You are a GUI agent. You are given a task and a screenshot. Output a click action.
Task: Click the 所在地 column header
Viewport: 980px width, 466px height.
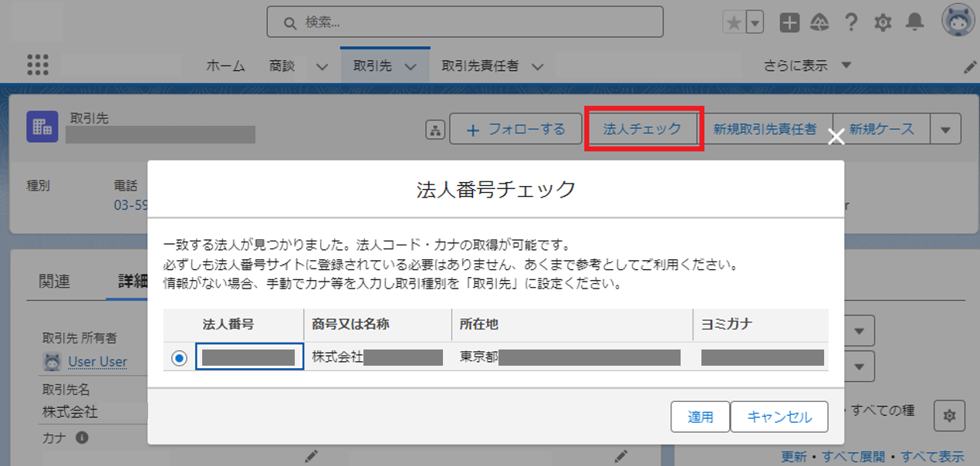pyautogui.click(x=572, y=325)
